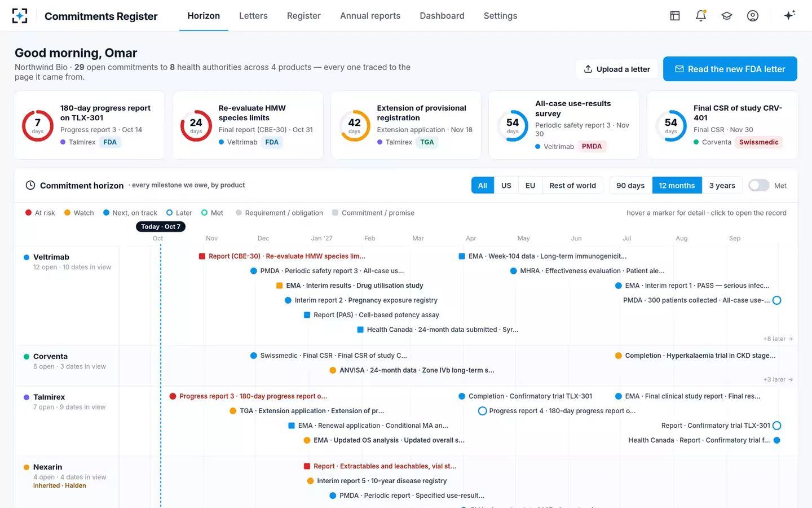
Task: Toggle the Met switch on
Action: (758, 185)
